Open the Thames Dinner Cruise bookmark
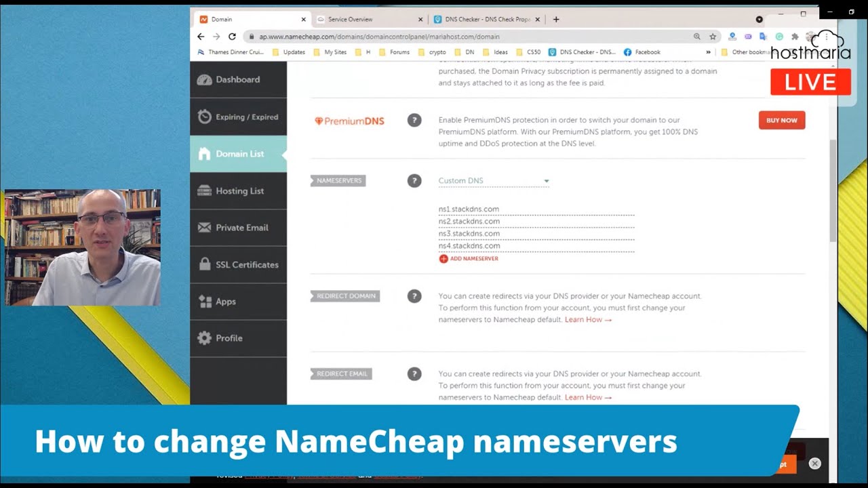This screenshot has width=868, height=488. (231, 52)
